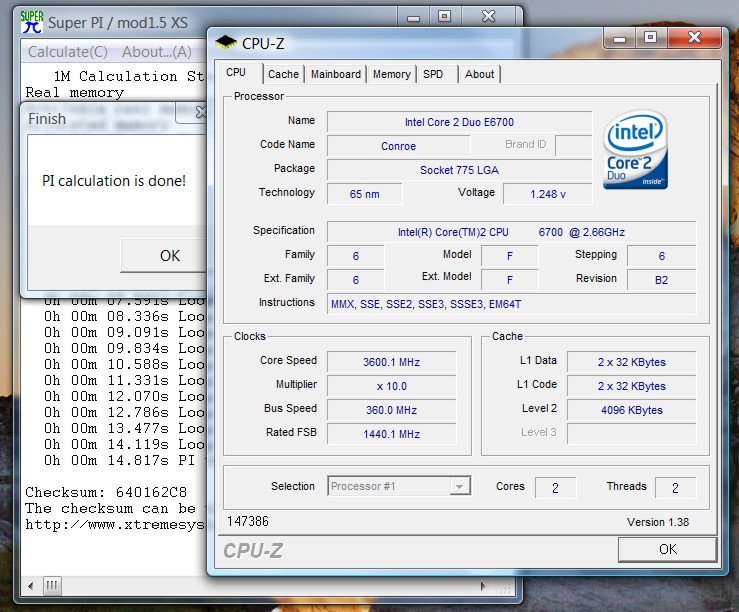
Task: Select the CPU tab
Action: pos(238,73)
